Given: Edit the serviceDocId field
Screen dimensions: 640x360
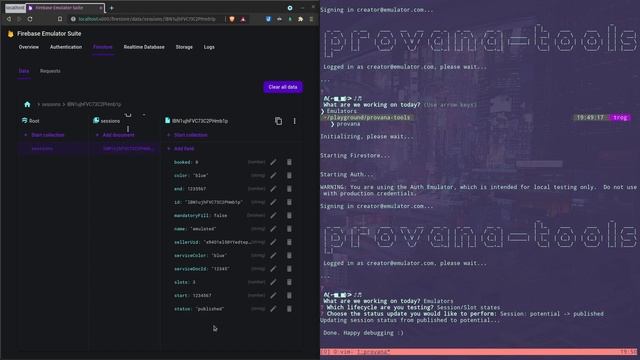Looking at the screenshot, I should click(x=273, y=269).
